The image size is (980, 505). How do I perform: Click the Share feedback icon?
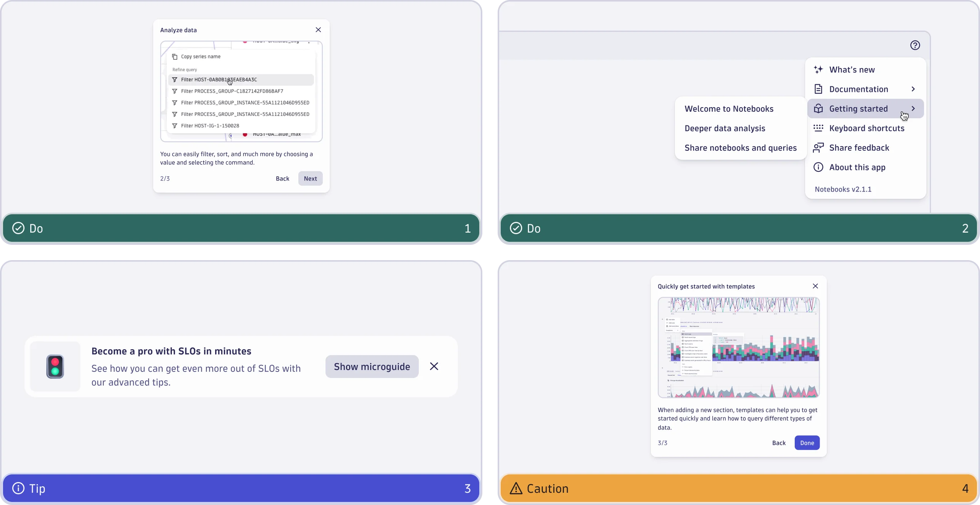pos(819,148)
